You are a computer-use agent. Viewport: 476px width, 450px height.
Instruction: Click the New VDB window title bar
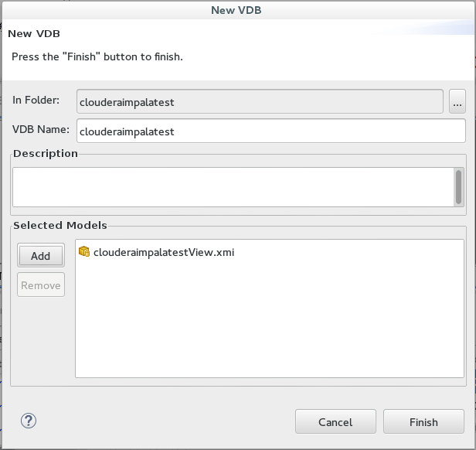tap(236, 10)
